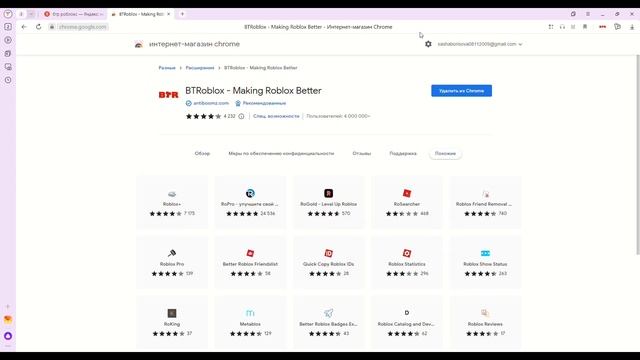Click the feedback bubble icon near downloads

tap(617, 27)
